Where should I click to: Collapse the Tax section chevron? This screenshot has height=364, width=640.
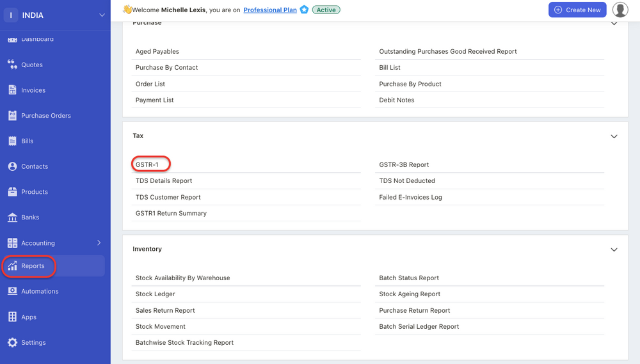tap(614, 136)
